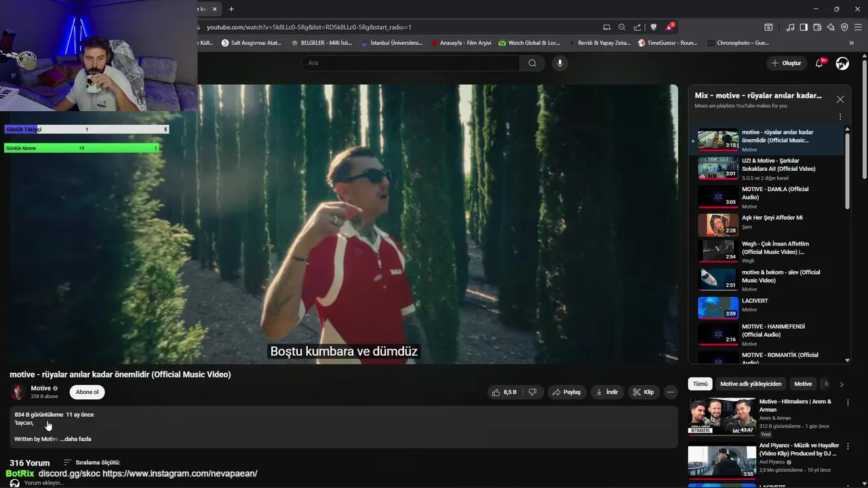Open the Brave Wallet icon
Image resolution: width=868 pixels, height=488 pixels.
click(x=817, y=27)
